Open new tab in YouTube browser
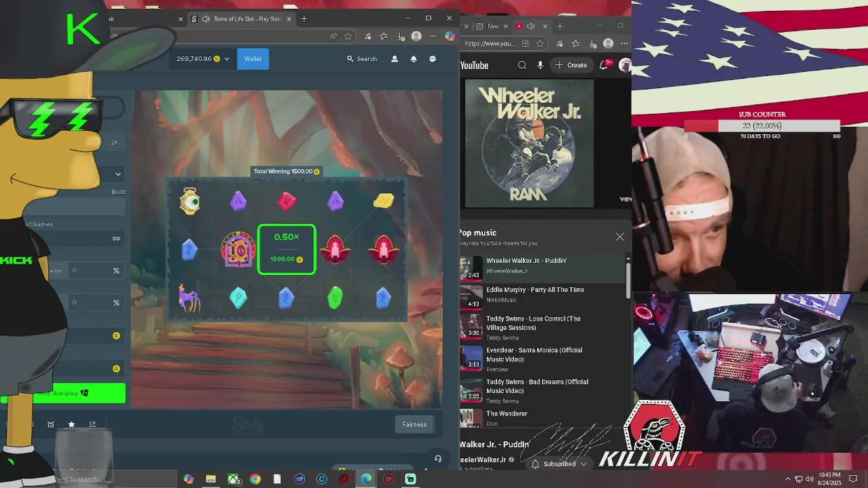The height and width of the screenshot is (488, 868). tap(559, 26)
